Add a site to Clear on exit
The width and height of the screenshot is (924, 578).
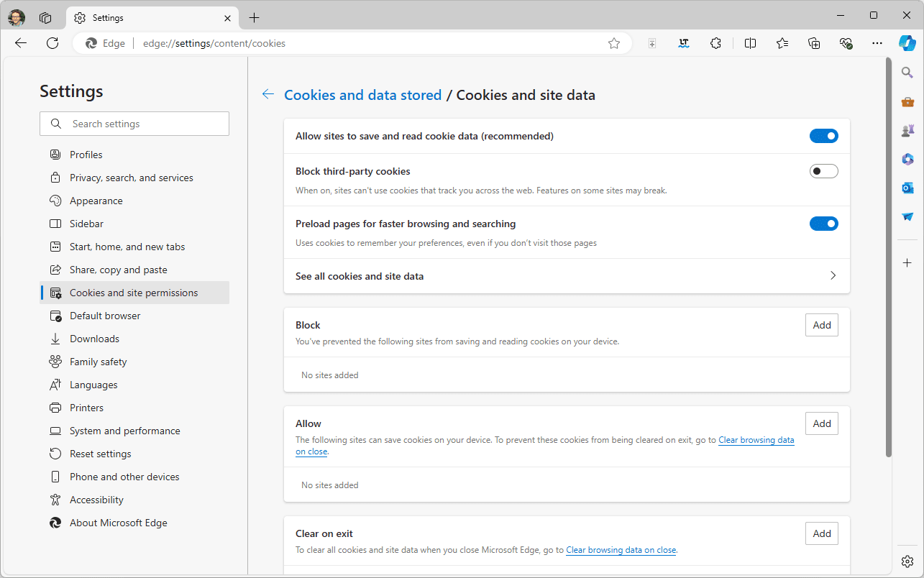822,533
